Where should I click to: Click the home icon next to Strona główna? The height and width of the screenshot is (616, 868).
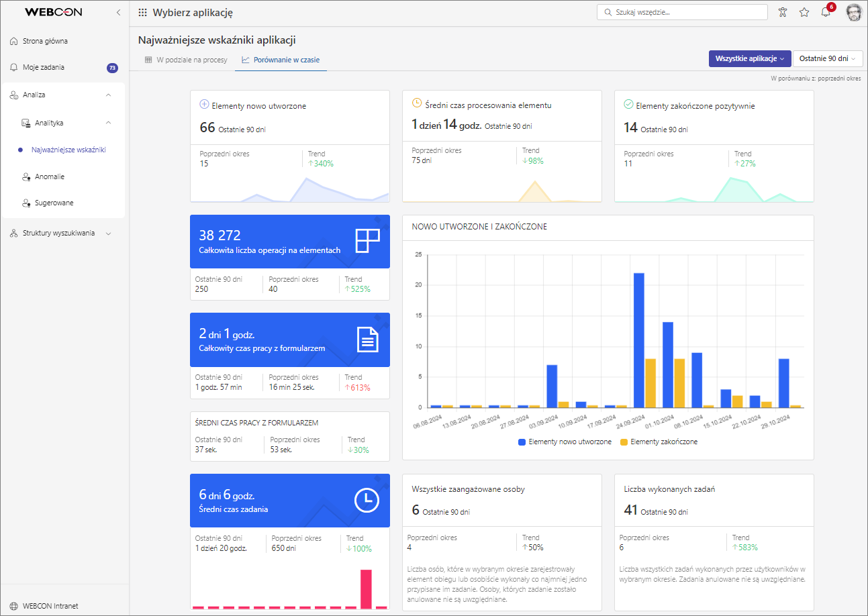14,41
